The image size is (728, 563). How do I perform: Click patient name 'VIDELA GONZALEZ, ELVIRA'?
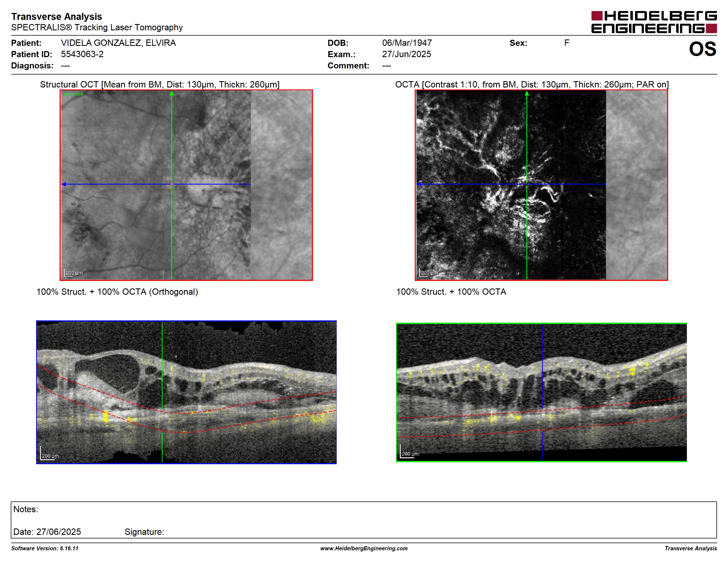[x=118, y=43]
